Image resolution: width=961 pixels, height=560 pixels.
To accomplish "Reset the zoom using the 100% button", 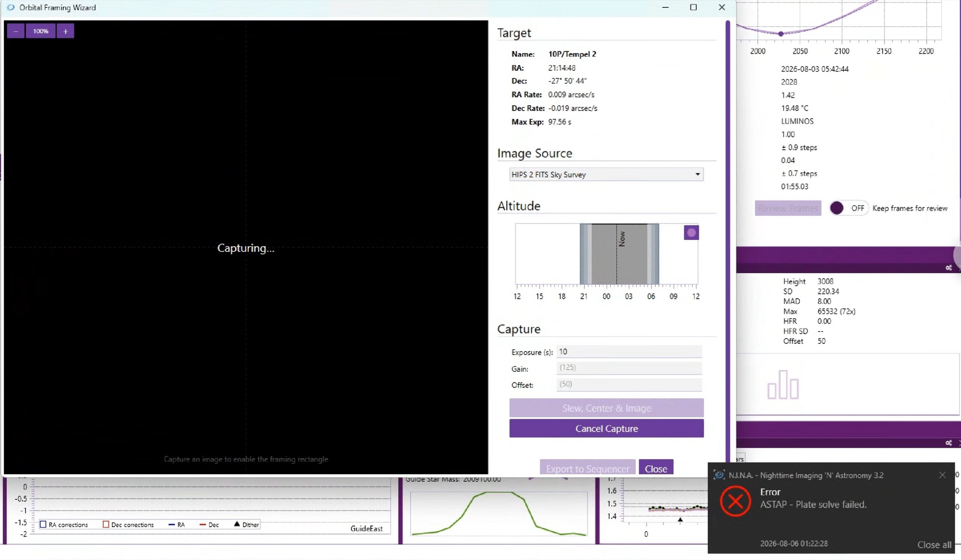I will click(x=41, y=31).
